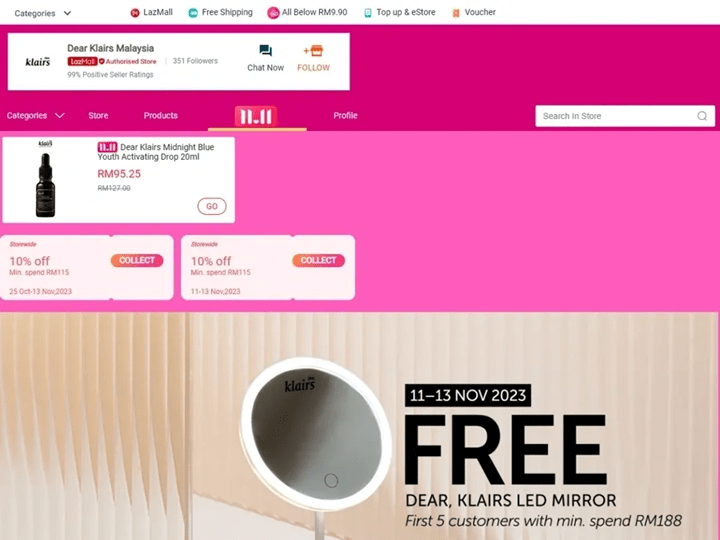
Task: Open the All Below RM9.90 icon link
Action: [x=273, y=13]
